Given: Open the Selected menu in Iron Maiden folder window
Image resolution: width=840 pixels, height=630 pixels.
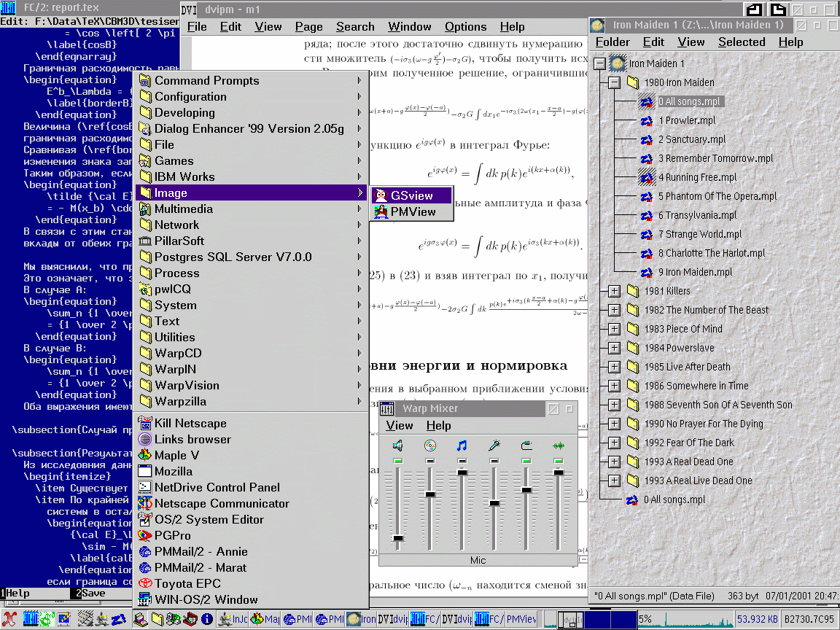Looking at the screenshot, I should pyautogui.click(x=742, y=42).
